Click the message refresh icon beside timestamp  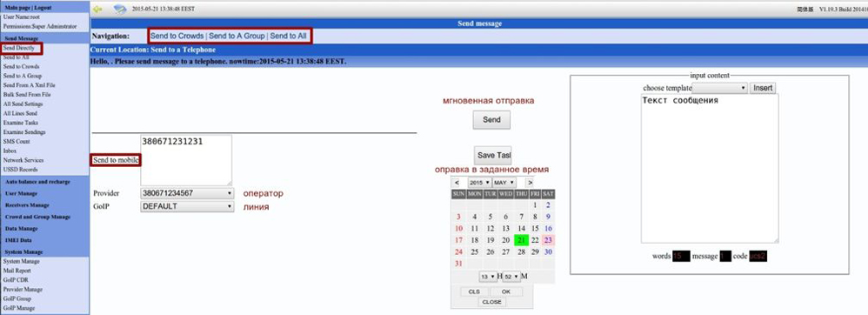(x=119, y=10)
